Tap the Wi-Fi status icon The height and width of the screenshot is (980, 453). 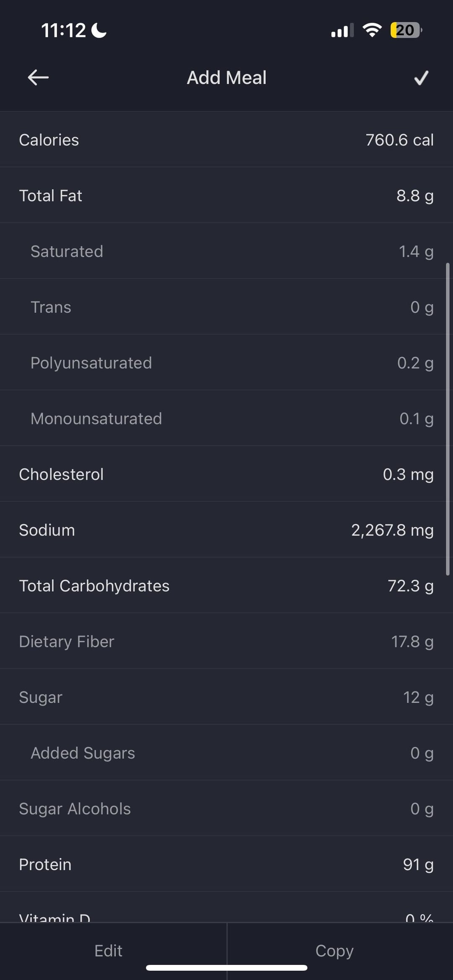pyautogui.click(x=372, y=30)
